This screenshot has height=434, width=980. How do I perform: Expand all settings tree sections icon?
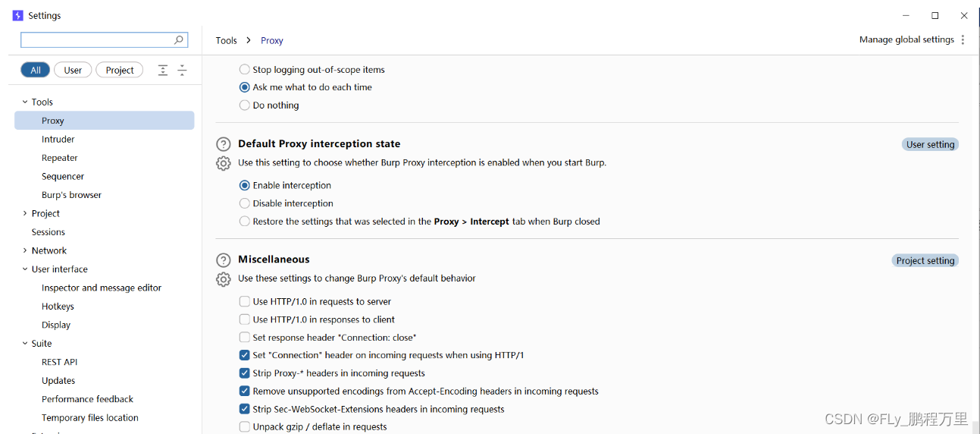point(163,70)
